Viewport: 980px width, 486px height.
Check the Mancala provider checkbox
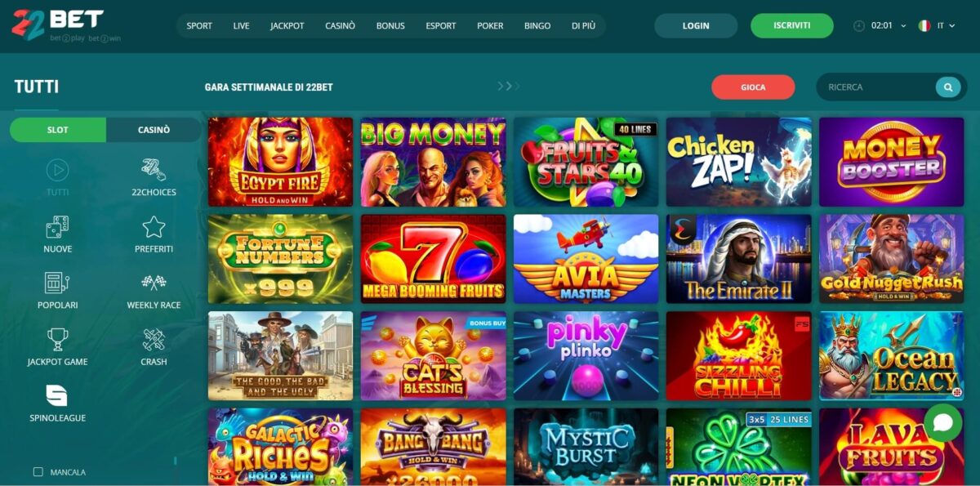(x=38, y=472)
